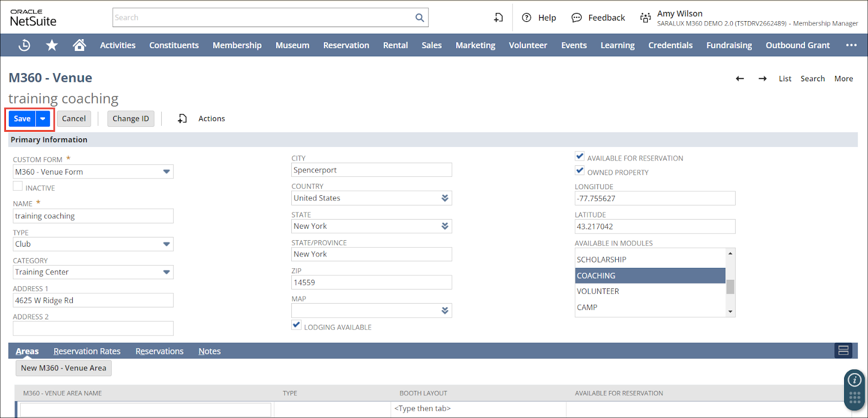Uncheck Available for Reservation checkbox
Viewport: 868px width, 418px height.
click(580, 157)
